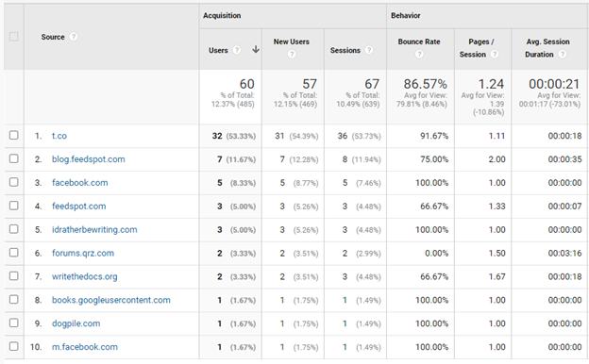
Task: Sort by the Bounce Rate column header
Action: pos(419,41)
